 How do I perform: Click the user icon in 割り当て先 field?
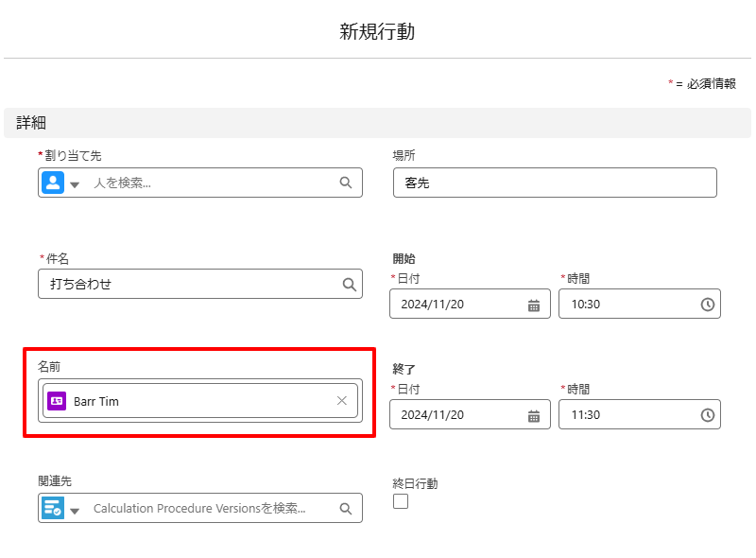point(53,183)
